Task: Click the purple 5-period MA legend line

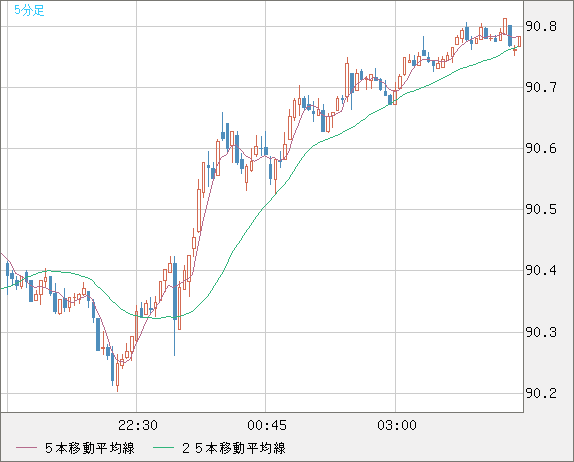Action: coord(26,448)
